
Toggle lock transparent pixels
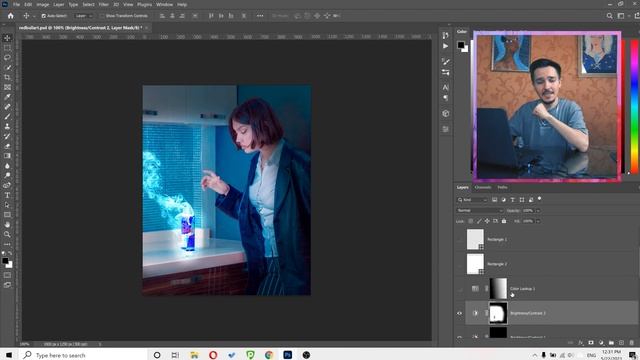tap(471, 221)
